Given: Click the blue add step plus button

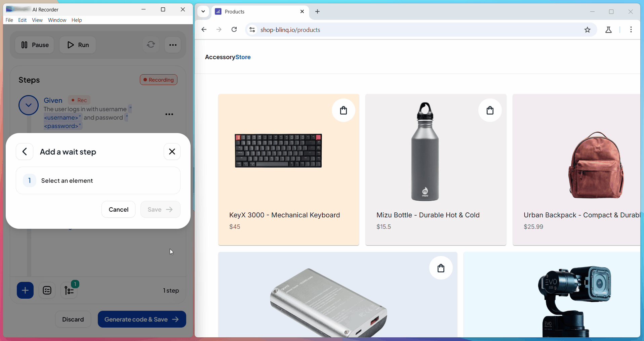Looking at the screenshot, I should pos(25,290).
